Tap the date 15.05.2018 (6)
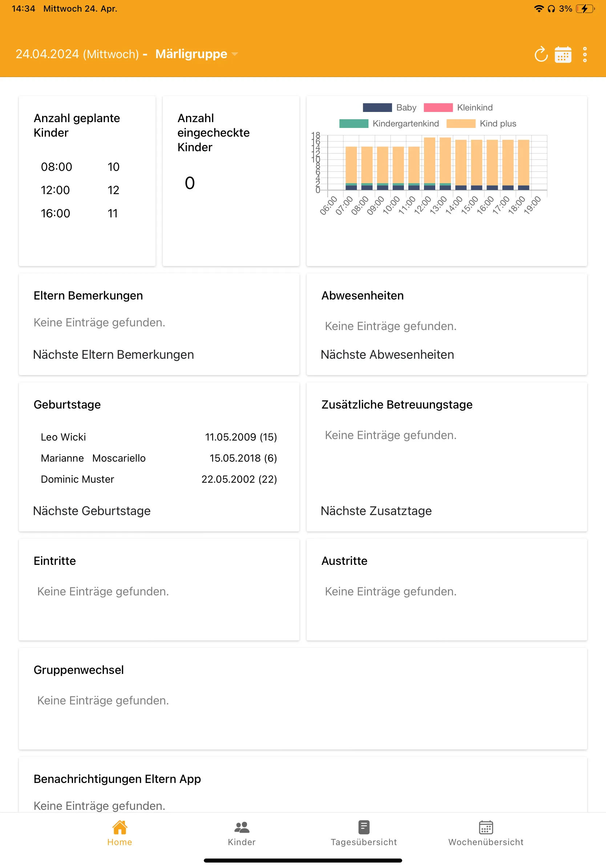606x868 pixels. click(243, 458)
